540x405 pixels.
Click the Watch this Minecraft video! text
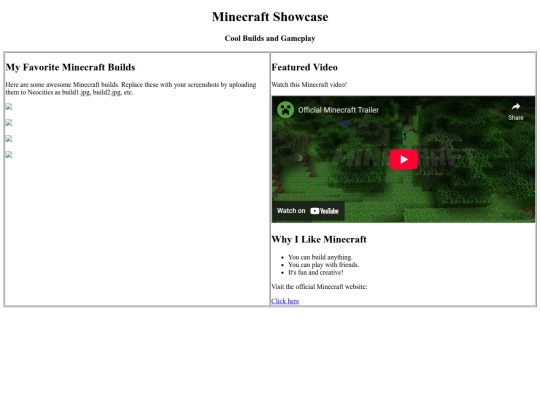click(309, 85)
